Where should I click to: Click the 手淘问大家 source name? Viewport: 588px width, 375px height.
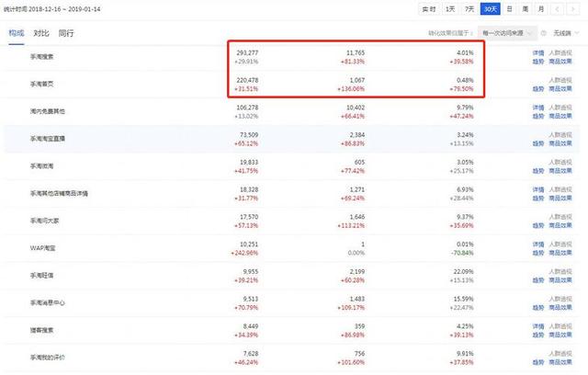pyautogui.click(x=44, y=221)
